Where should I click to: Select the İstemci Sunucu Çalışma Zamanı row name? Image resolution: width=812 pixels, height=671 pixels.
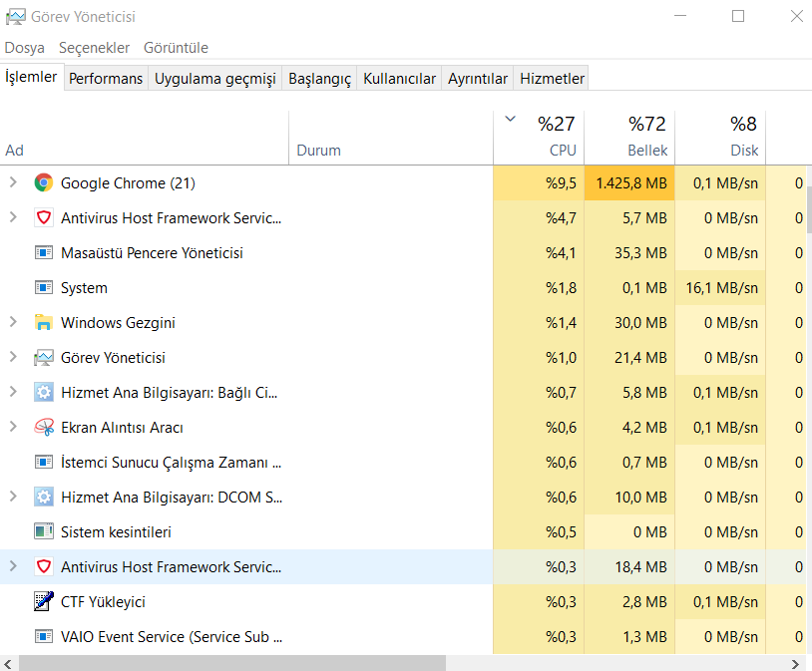[171, 463]
